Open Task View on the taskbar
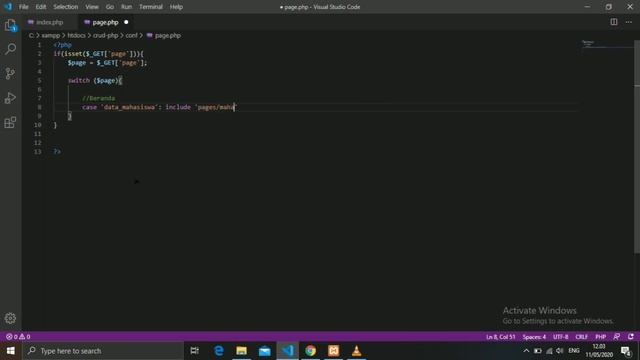The width and height of the screenshot is (640, 360). pos(195,351)
